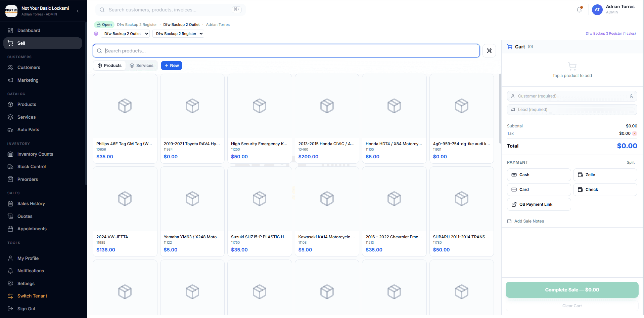Select the Dashboard icon in the sidebar
Viewport: 644px width, 318px height.
click(10, 30)
